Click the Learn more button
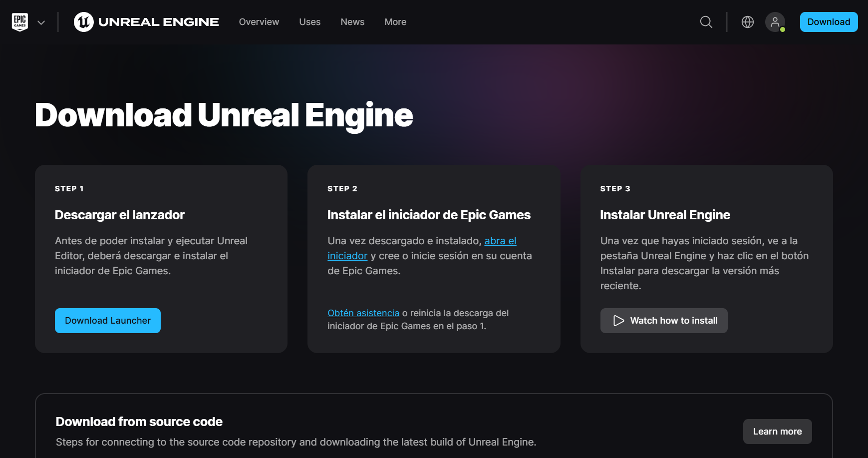 point(777,432)
